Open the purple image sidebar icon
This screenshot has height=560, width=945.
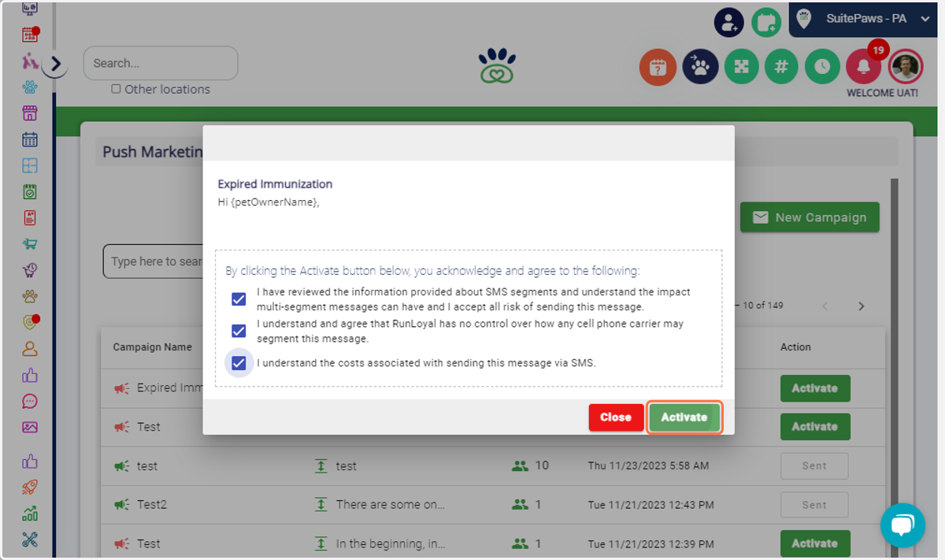pyautogui.click(x=30, y=427)
